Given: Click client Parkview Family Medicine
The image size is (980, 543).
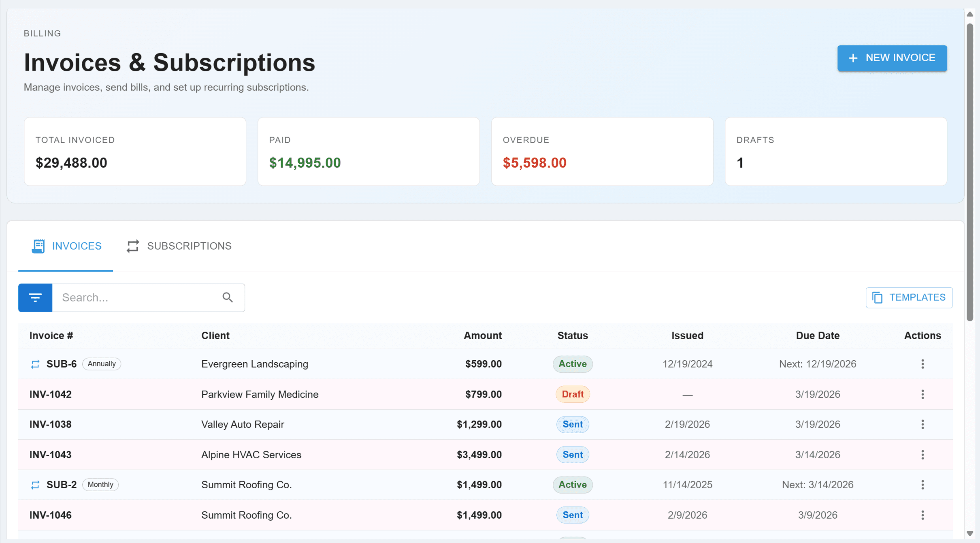Looking at the screenshot, I should coord(260,394).
